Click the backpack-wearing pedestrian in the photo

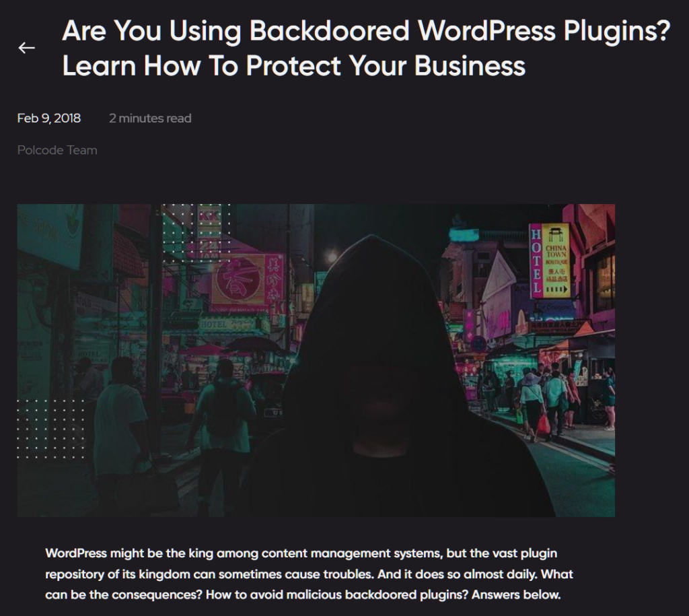(224, 411)
